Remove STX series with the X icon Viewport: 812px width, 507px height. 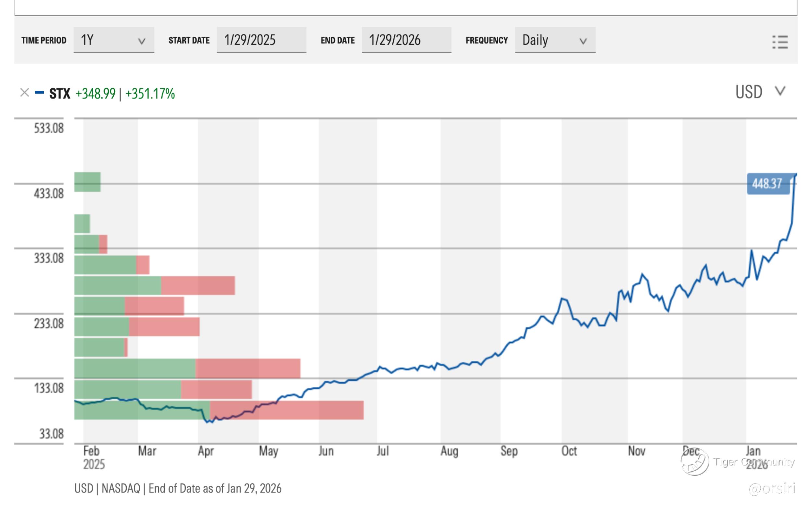pos(24,93)
